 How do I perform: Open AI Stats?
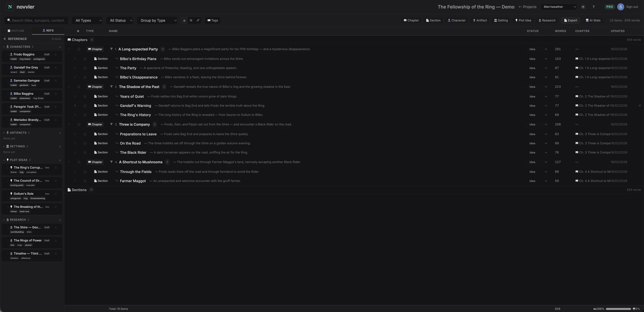pyautogui.click(x=593, y=20)
